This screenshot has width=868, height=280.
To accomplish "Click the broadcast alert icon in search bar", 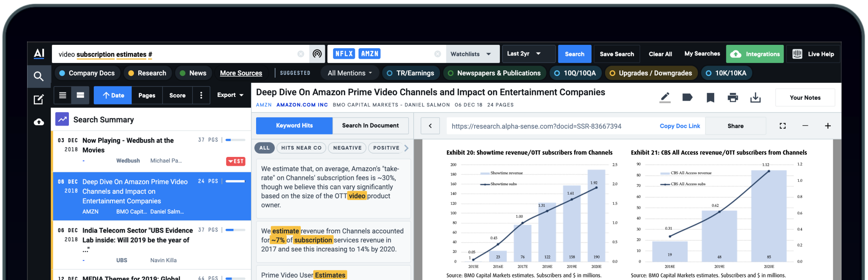I will 317,54.
